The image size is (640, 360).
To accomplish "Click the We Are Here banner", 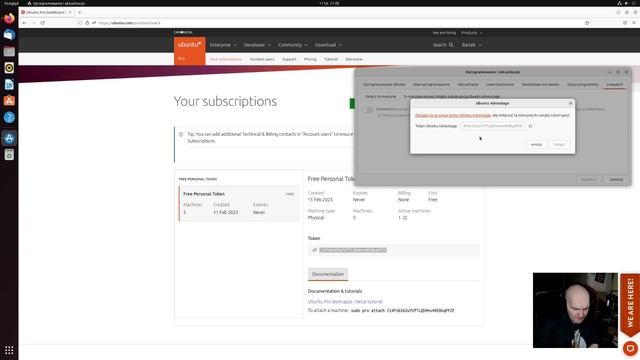I will pyautogui.click(x=630, y=305).
